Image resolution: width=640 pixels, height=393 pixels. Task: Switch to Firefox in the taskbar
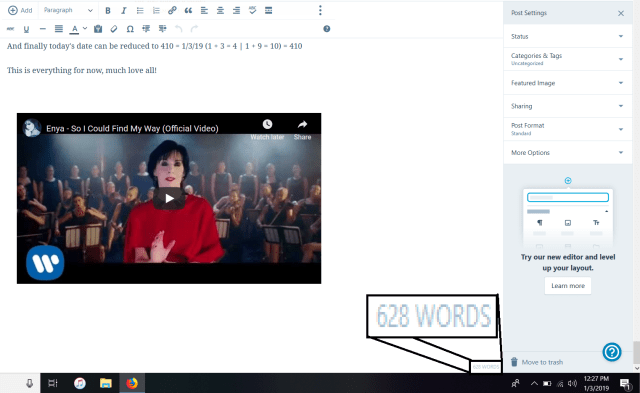[x=132, y=383]
